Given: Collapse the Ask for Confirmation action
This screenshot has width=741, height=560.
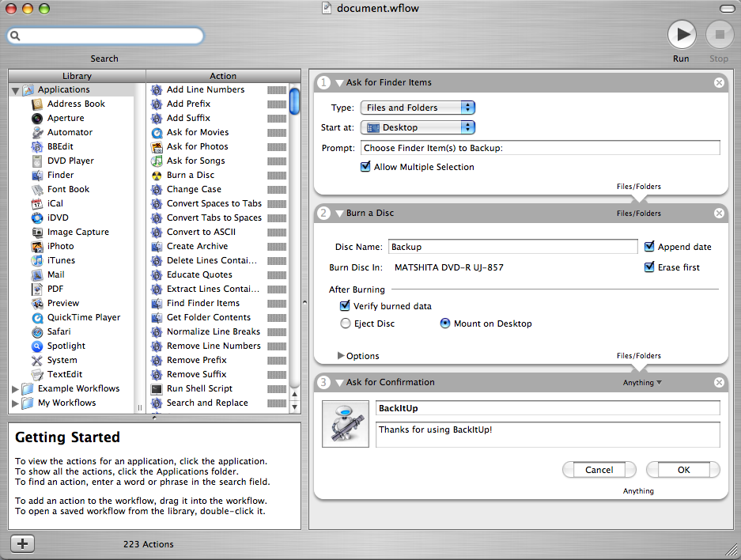Looking at the screenshot, I should [x=339, y=383].
